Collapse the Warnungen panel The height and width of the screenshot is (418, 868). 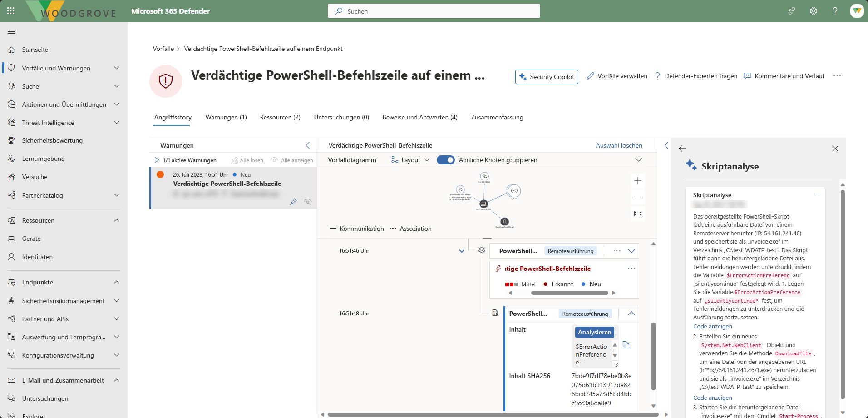(308, 145)
